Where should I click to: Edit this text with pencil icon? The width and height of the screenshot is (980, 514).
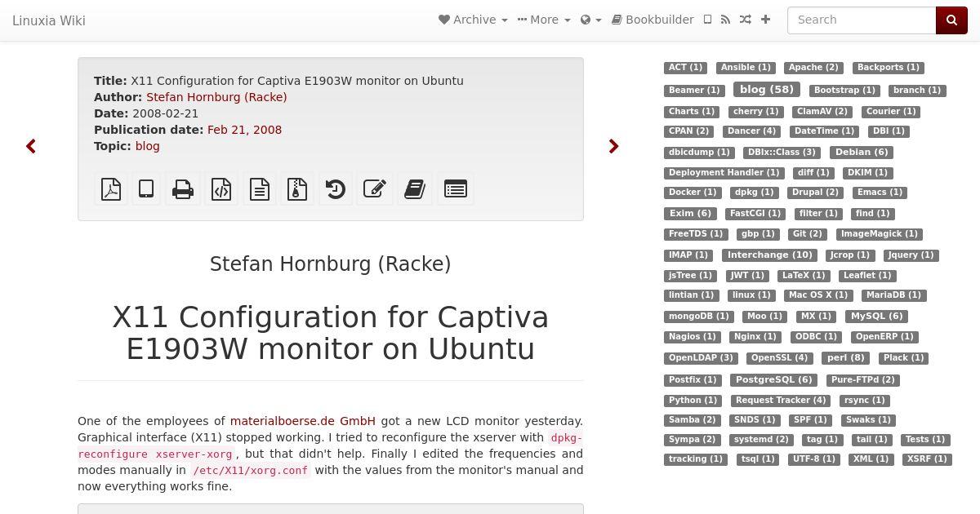coord(375,189)
